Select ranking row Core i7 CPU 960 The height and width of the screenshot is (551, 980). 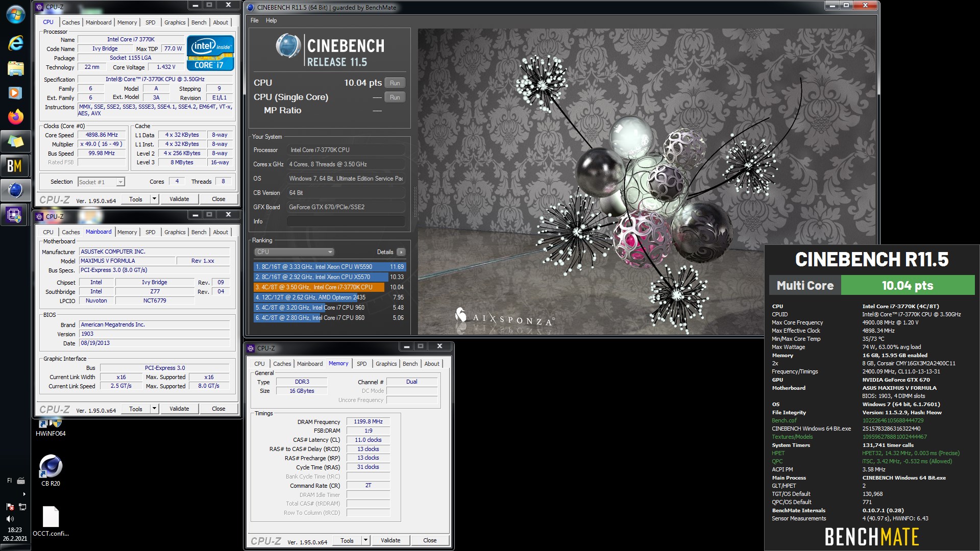tap(329, 308)
